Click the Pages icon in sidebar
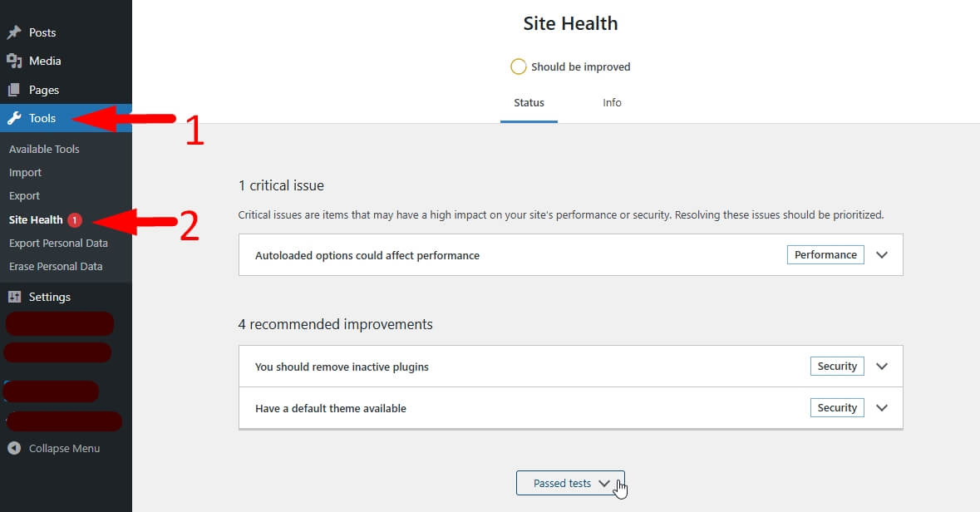980x512 pixels. point(15,89)
